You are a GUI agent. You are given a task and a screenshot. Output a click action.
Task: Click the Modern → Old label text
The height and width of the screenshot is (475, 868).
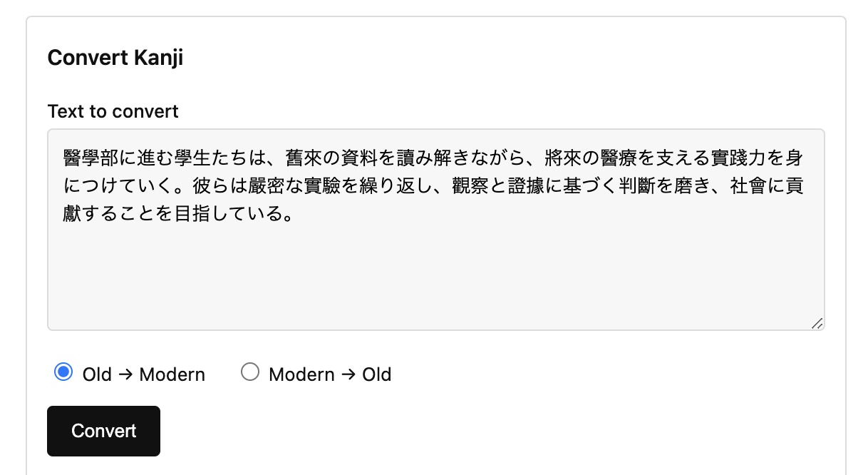click(329, 374)
